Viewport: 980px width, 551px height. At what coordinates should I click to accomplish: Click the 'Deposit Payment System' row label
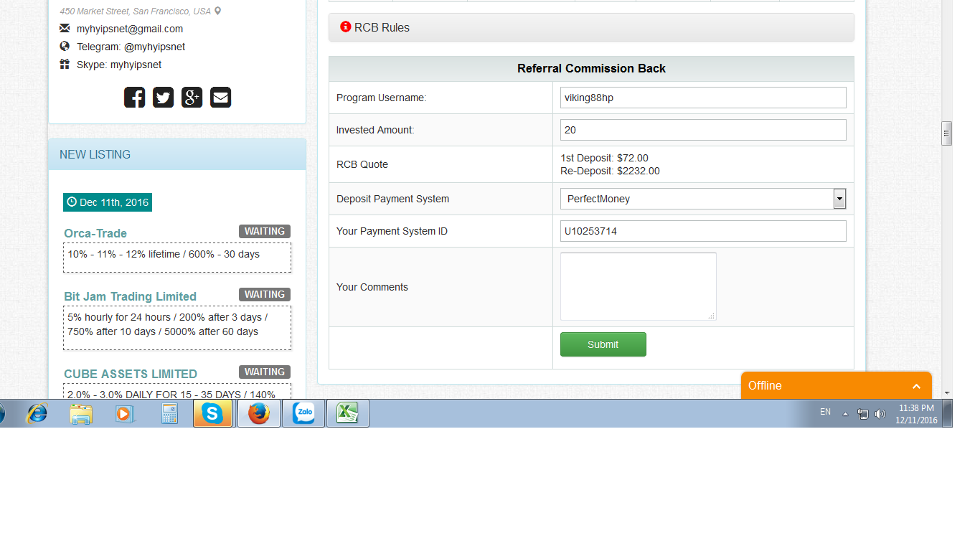click(393, 199)
